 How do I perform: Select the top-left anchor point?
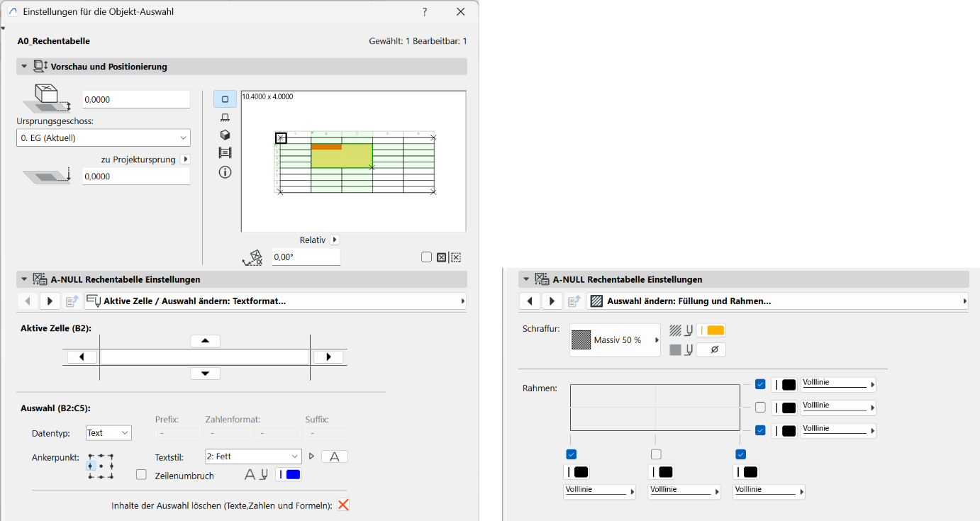point(91,456)
